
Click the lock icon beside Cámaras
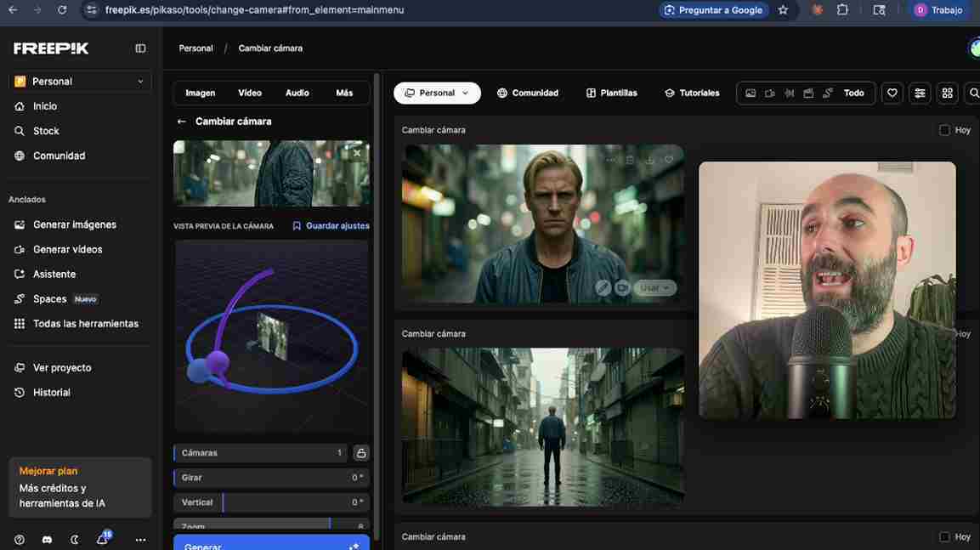(361, 453)
